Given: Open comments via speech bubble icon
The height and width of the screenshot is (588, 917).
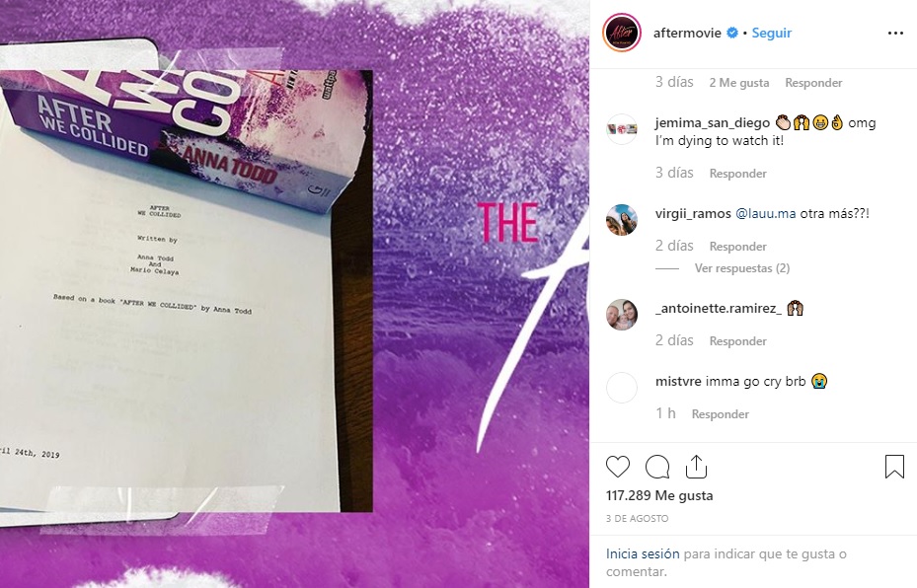Looking at the screenshot, I should [x=657, y=467].
